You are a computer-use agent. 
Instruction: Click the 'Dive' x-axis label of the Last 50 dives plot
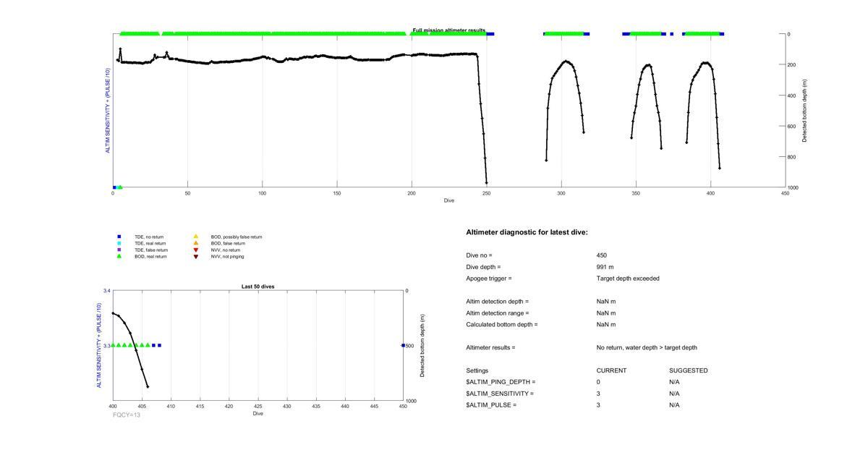pos(258,413)
